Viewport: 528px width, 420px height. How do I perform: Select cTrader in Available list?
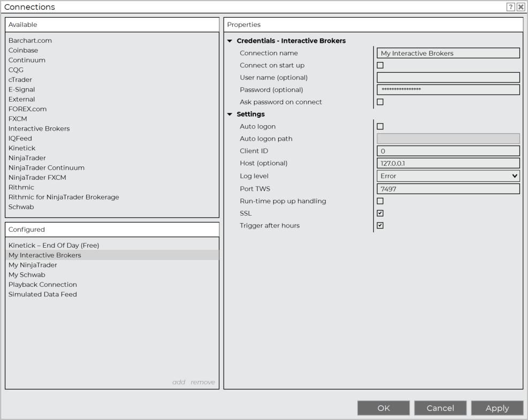[x=20, y=80]
